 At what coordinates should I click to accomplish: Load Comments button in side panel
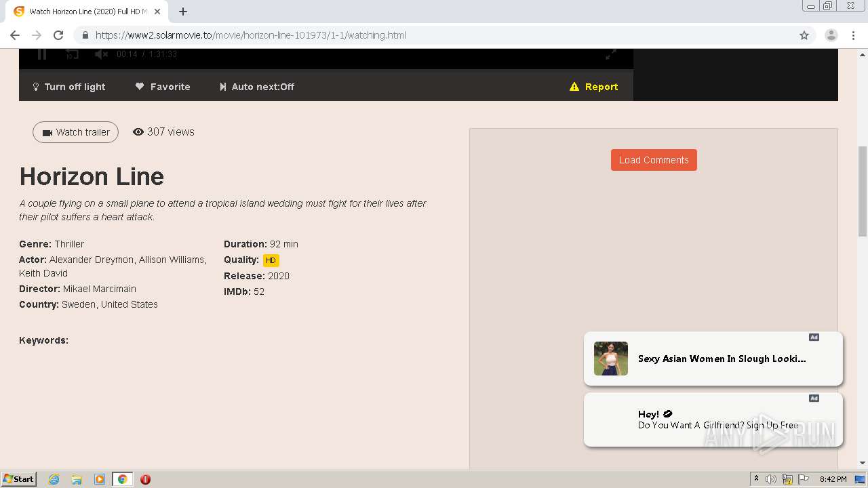(x=654, y=160)
